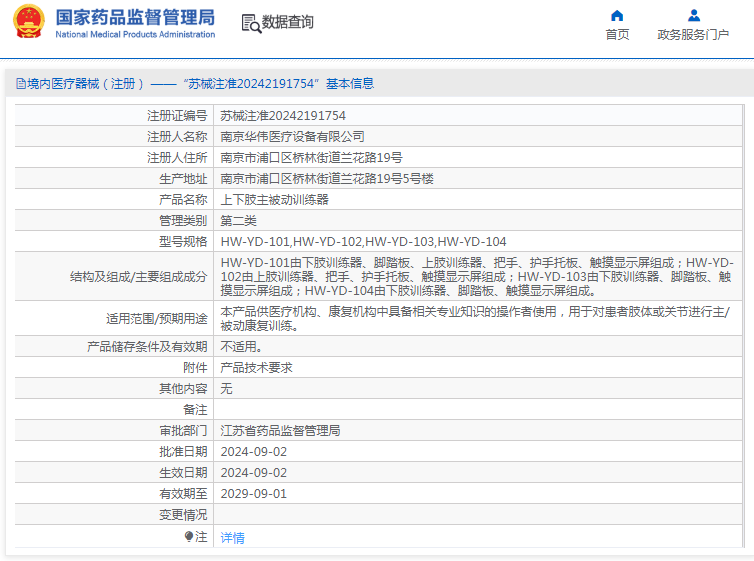Click the 变更情况 label
The height and width of the screenshot is (561, 754).
pos(183,515)
